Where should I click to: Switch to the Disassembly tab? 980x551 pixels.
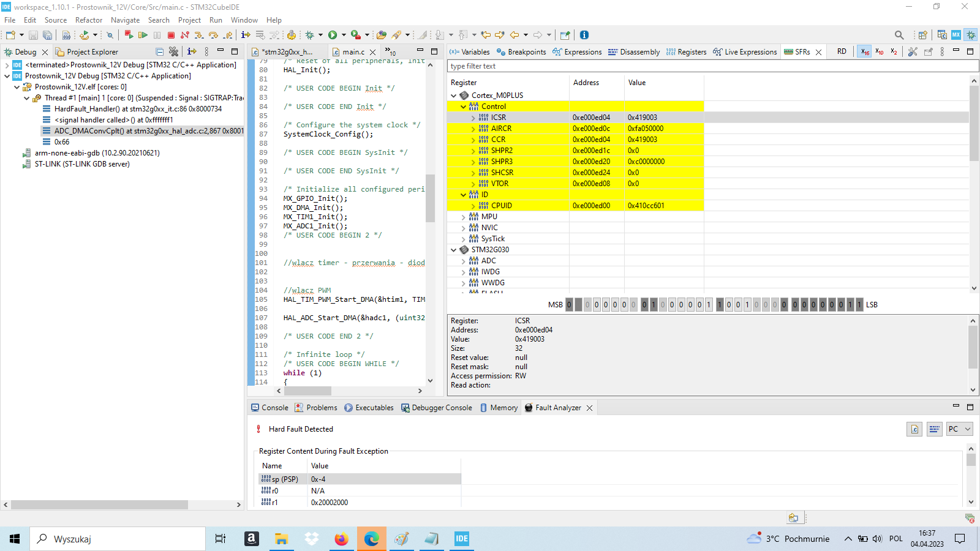(x=633, y=52)
